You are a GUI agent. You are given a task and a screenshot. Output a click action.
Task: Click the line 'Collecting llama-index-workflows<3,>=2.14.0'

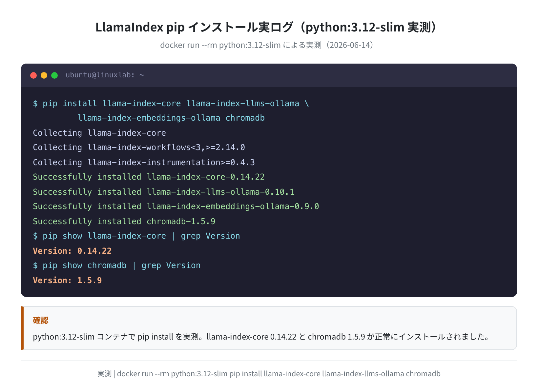click(x=139, y=147)
